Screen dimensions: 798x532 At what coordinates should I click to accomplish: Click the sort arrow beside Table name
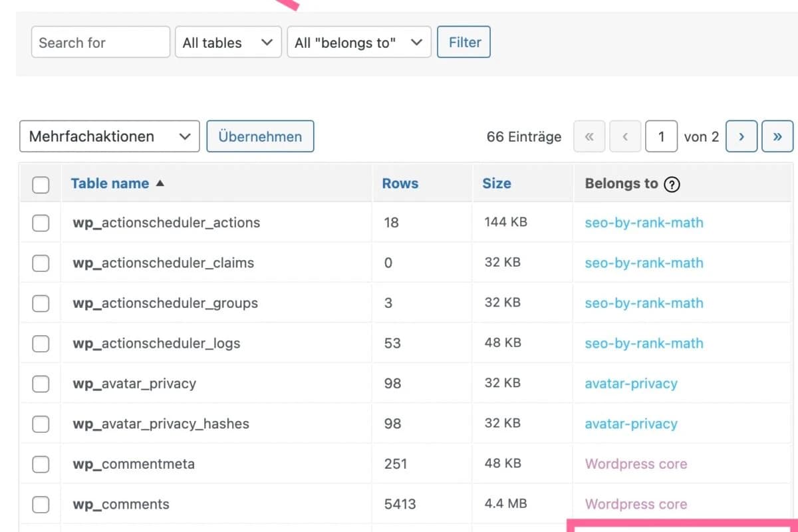pos(160,184)
